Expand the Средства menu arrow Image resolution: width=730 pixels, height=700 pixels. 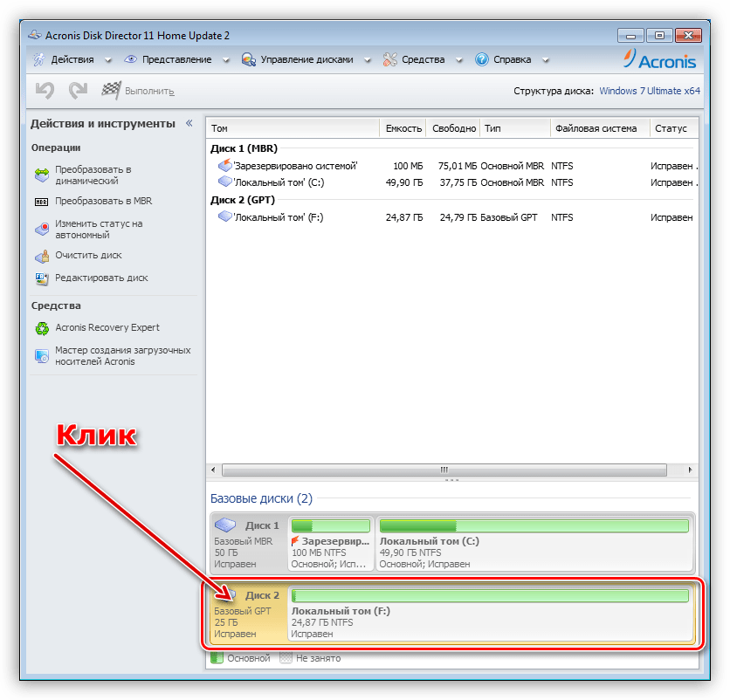(x=459, y=60)
